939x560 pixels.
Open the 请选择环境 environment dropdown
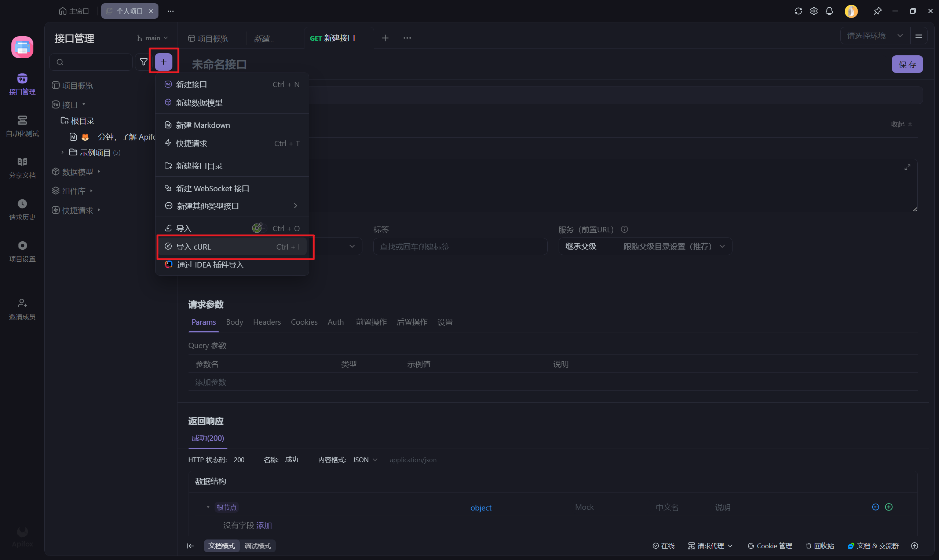(874, 35)
